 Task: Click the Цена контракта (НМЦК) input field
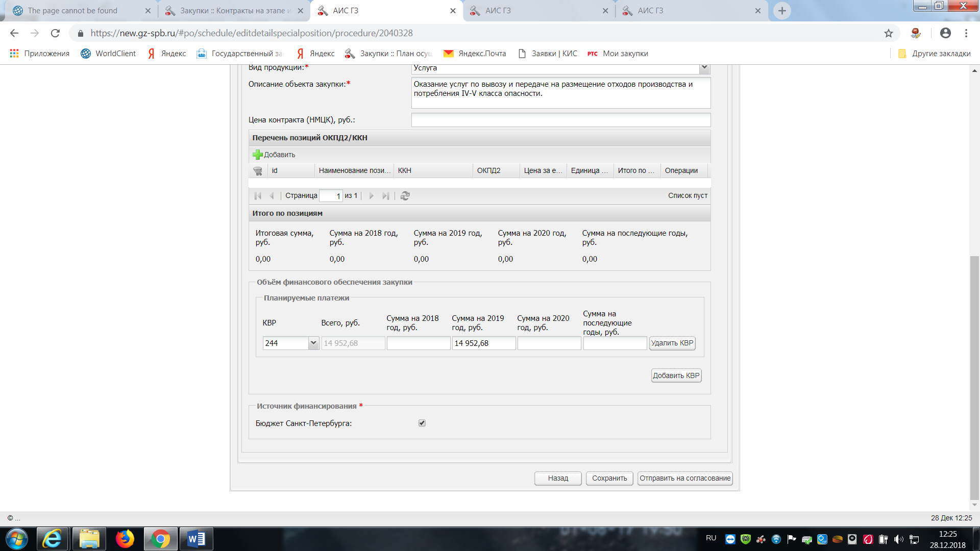[560, 120]
